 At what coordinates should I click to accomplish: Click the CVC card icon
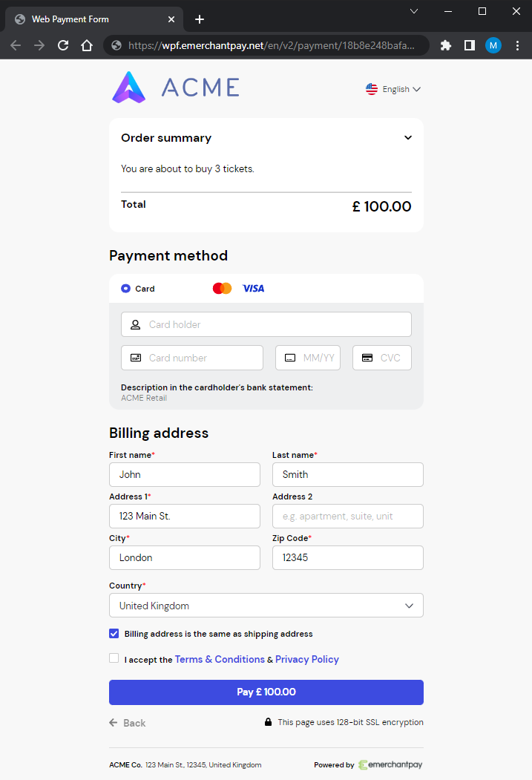pos(367,358)
